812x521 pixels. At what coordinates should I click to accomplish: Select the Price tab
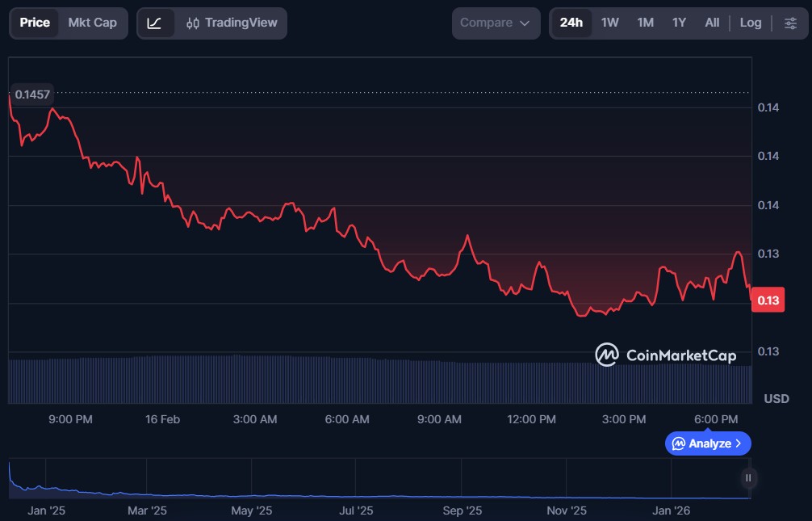[35, 23]
